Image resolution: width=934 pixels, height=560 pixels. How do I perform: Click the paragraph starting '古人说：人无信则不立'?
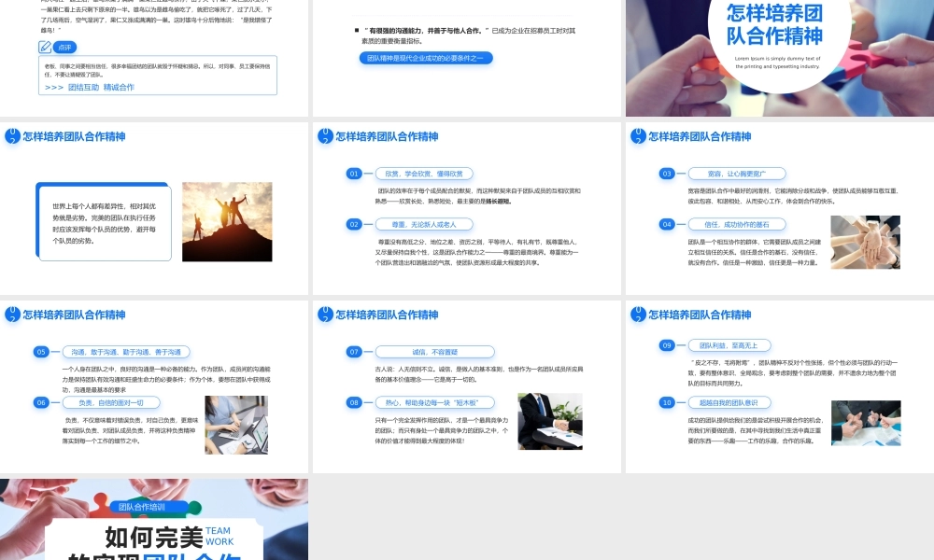(x=479, y=373)
